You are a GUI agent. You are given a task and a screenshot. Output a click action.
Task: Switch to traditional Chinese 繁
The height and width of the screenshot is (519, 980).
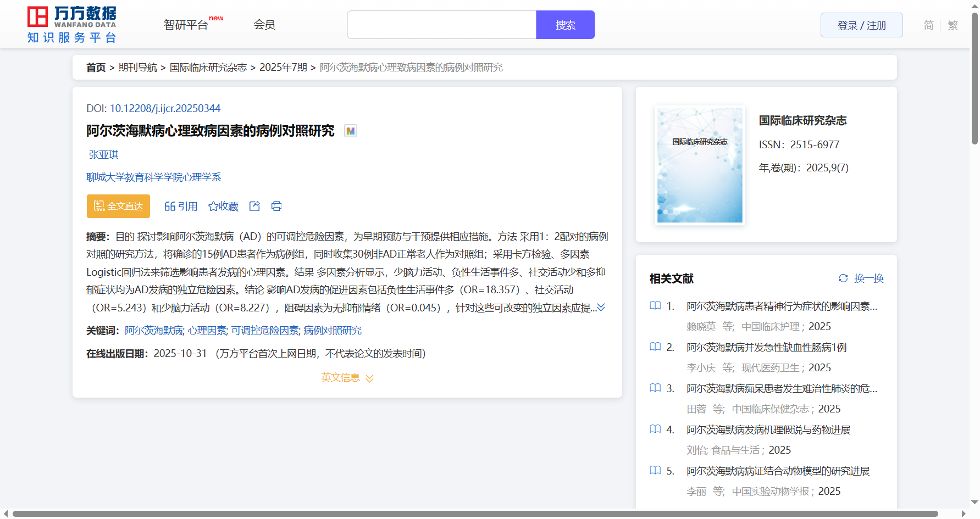(953, 25)
